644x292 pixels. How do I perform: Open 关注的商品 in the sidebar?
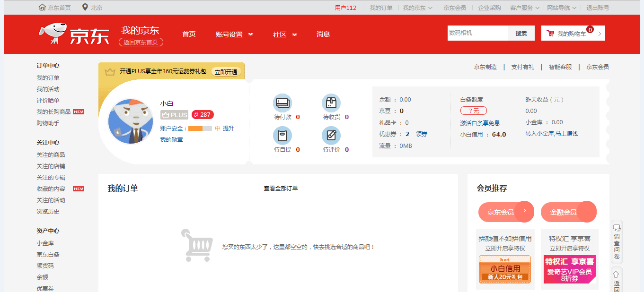51,155
